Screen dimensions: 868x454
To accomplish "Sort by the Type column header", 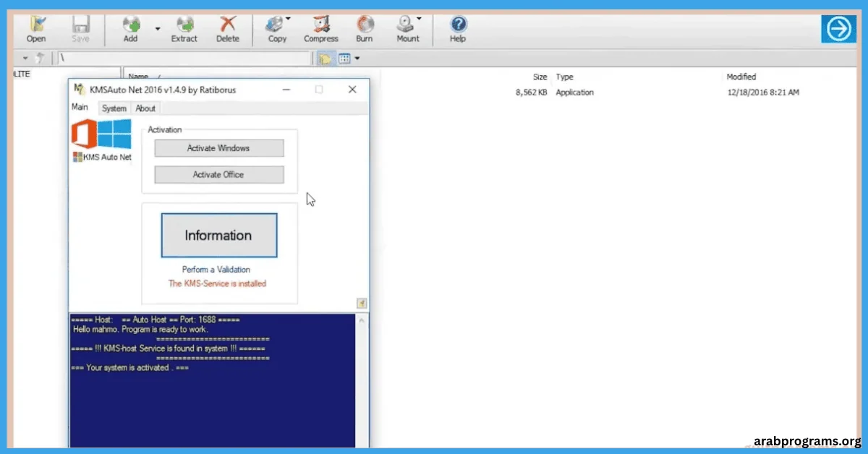I will (564, 77).
